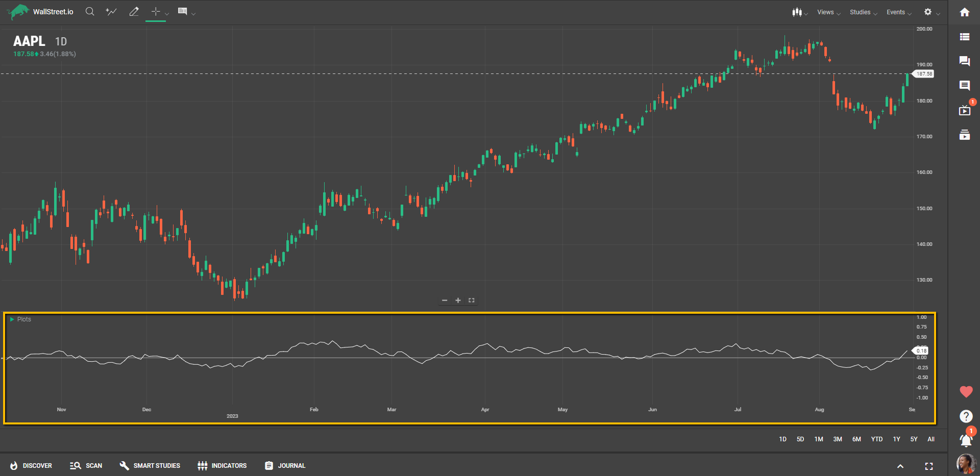Viewport: 980px width, 476px height.
Task: Select the pencil drawing tool
Action: [134, 12]
